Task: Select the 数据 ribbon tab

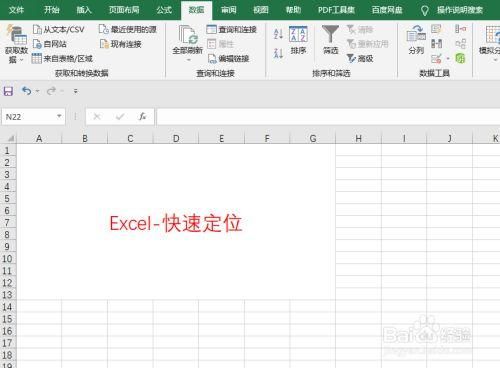Action: click(196, 10)
